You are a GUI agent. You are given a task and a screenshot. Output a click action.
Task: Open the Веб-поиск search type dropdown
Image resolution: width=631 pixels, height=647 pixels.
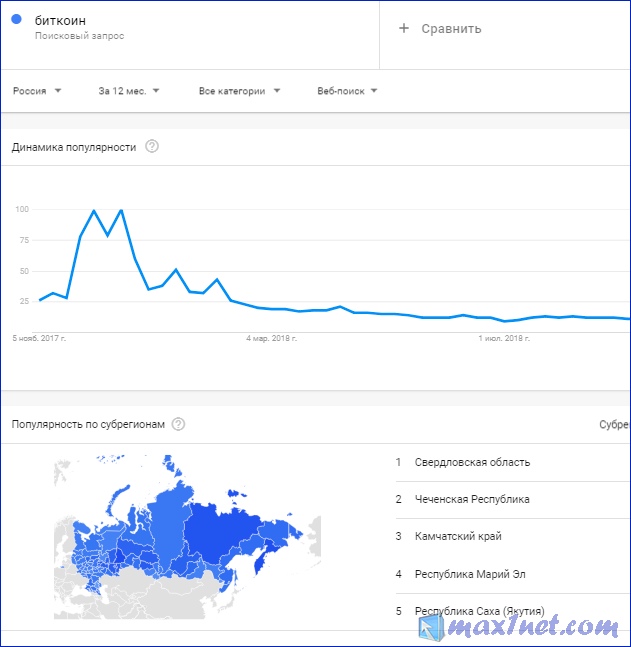click(x=347, y=91)
